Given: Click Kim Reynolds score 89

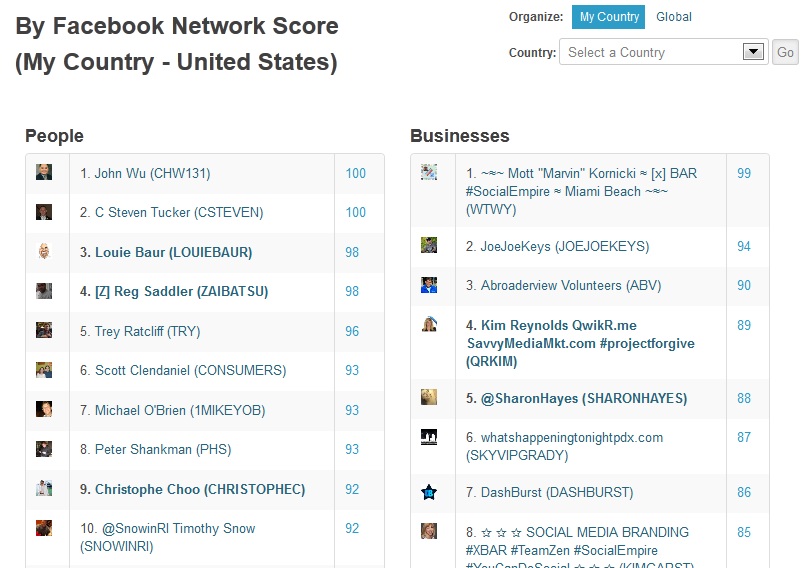Looking at the screenshot, I should tap(744, 326).
